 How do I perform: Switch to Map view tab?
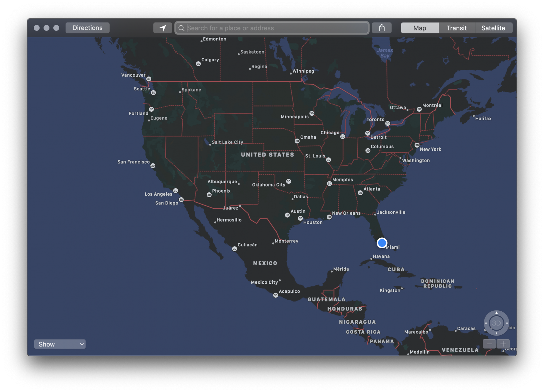click(420, 28)
